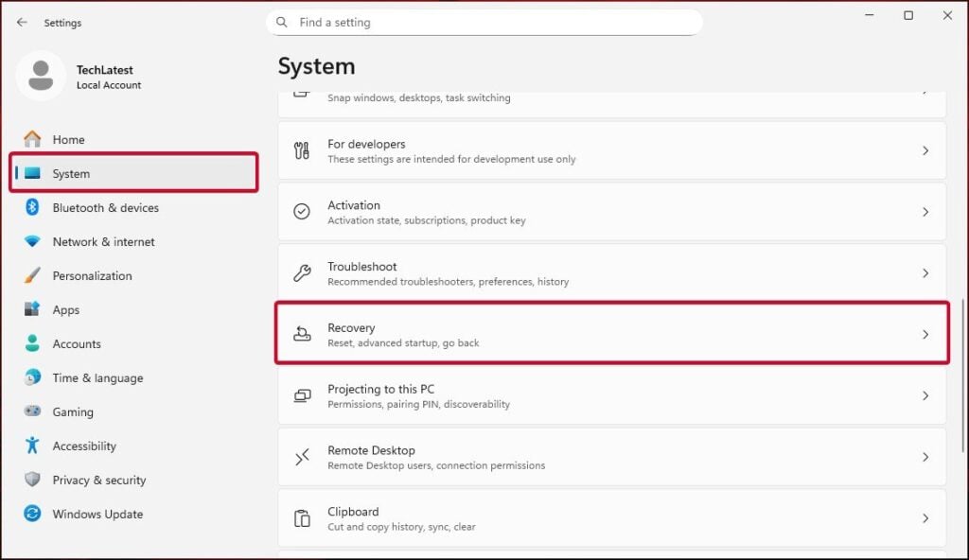This screenshot has height=560, width=969.
Task: Click the Remote Desktop shield icon
Action: (x=303, y=457)
